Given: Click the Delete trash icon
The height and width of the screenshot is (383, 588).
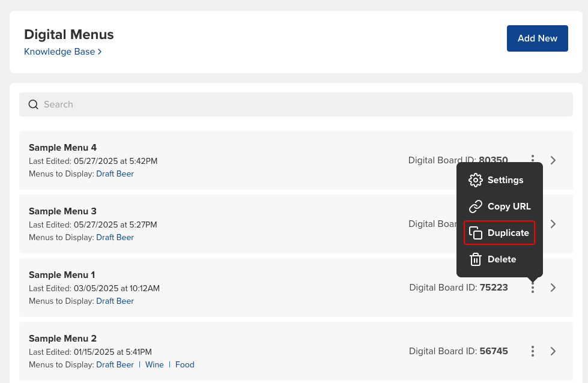Looking at the screenshot, I should click(x=475, y=259).
